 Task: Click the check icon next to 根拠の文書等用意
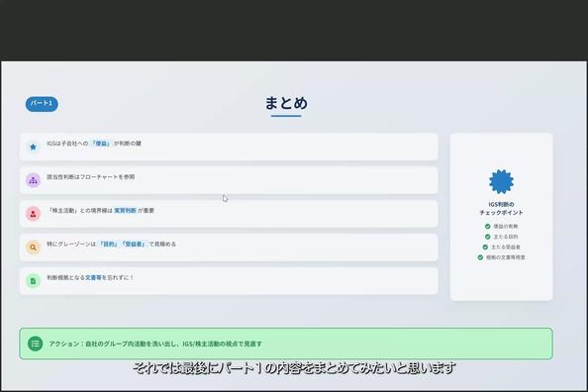480,257
